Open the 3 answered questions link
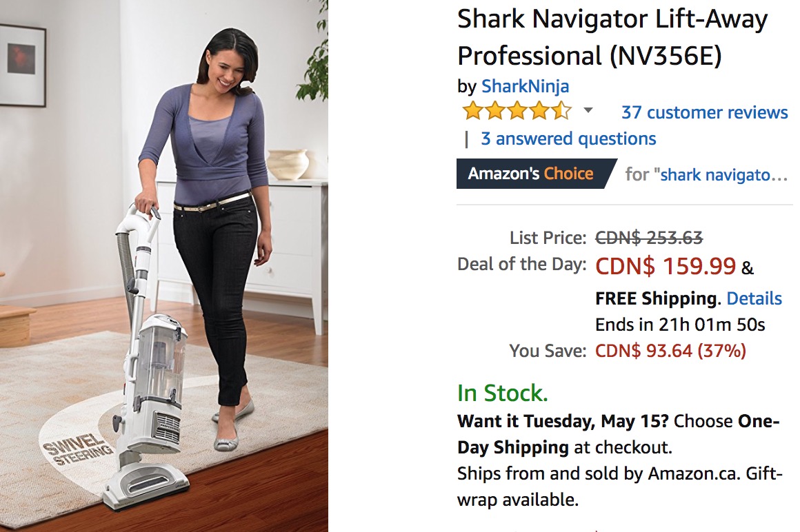 [x=568, y=139]
